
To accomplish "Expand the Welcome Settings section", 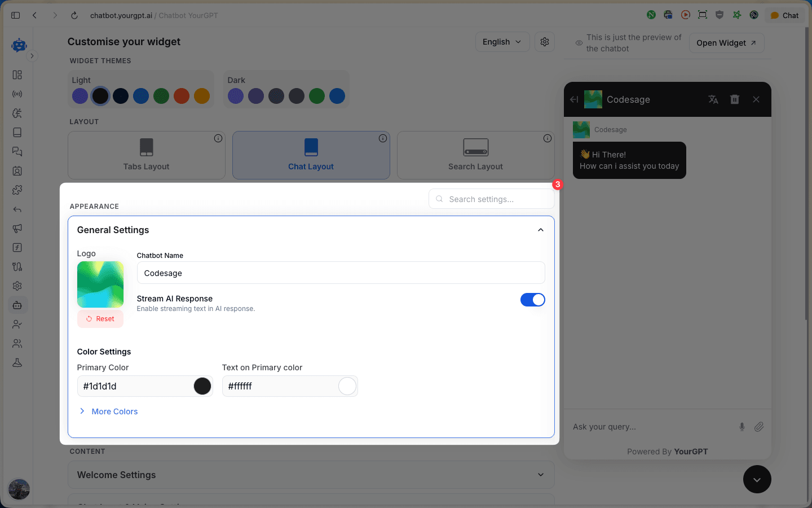I will coord(540,475).
